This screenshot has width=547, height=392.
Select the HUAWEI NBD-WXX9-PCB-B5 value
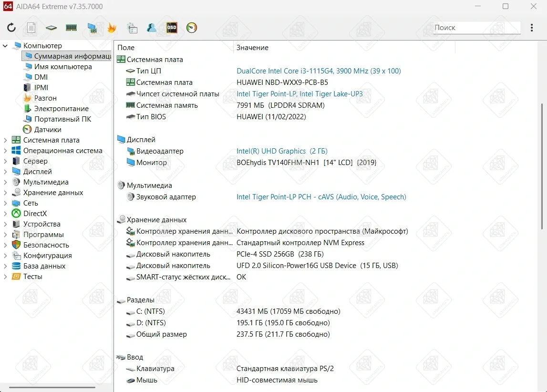(282, 83)
